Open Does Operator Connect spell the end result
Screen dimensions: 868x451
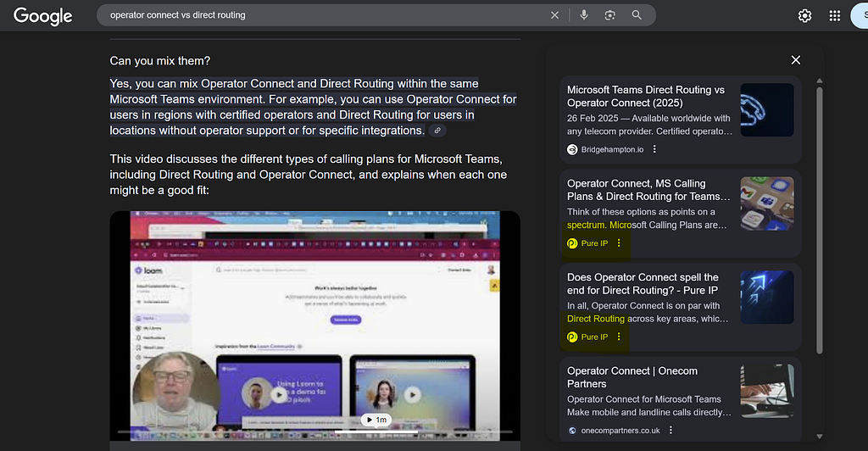[643, 283]
